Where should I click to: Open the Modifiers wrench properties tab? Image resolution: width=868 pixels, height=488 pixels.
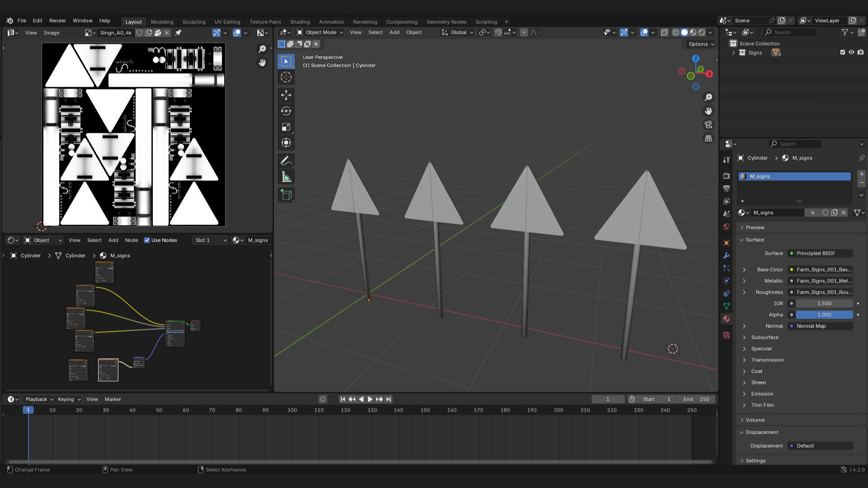(x=726, y=256)
